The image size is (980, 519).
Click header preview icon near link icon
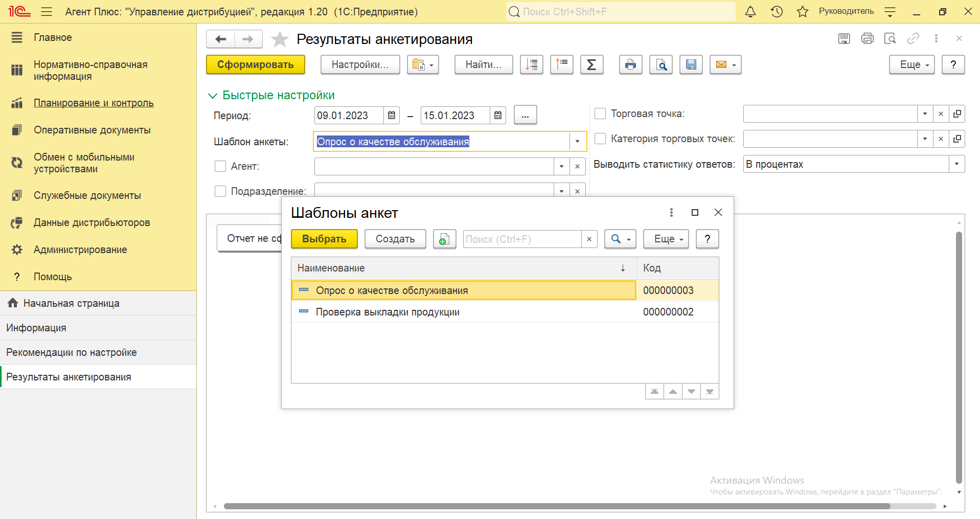coord(890,38)
